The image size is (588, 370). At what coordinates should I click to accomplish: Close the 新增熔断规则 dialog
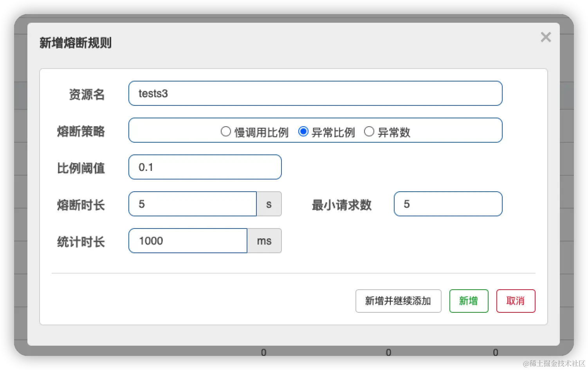coord(545,37)
